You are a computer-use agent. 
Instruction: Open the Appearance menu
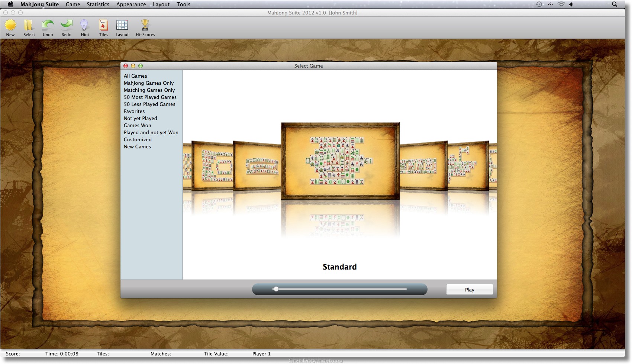point(131,4)
